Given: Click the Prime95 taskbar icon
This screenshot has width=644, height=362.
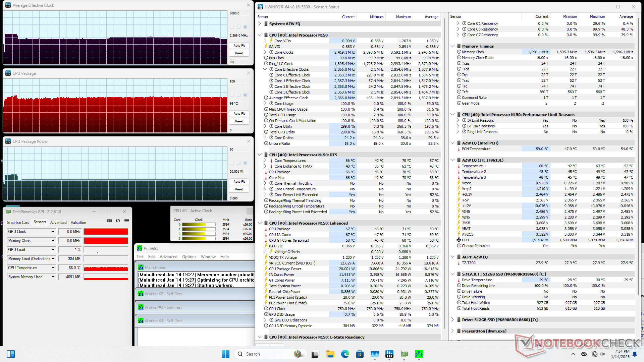Looking at the screenshot, I should 419,354.
